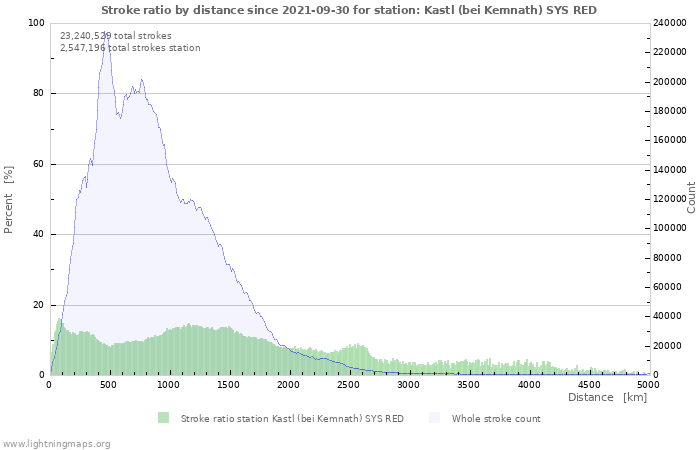Click the 100 tick on the percent axis

pyautogui.click(x=36, y=23)
